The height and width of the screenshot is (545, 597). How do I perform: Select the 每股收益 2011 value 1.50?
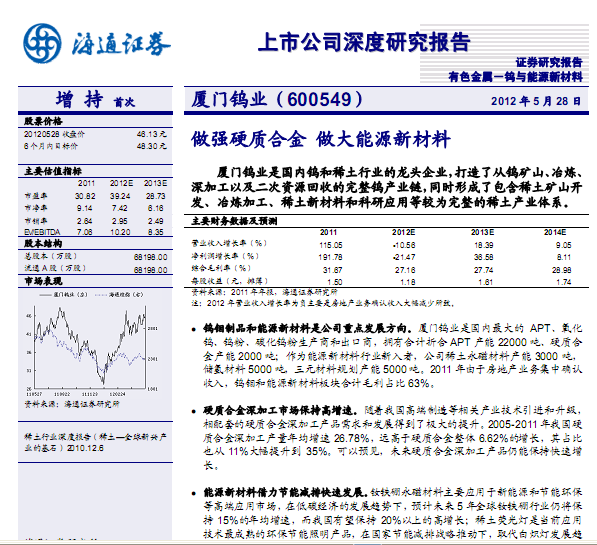tap(335, 282)
